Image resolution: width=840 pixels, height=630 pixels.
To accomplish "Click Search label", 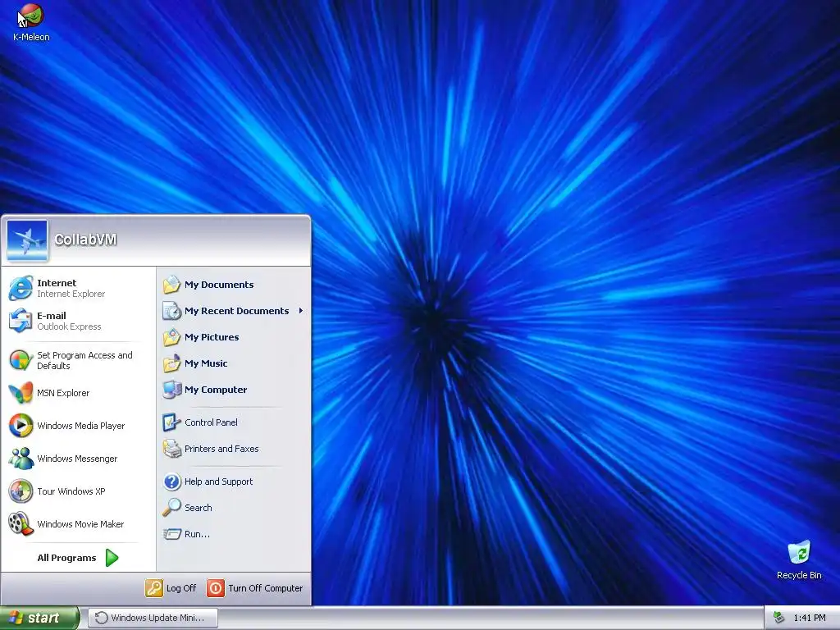I will click(199, 507).
